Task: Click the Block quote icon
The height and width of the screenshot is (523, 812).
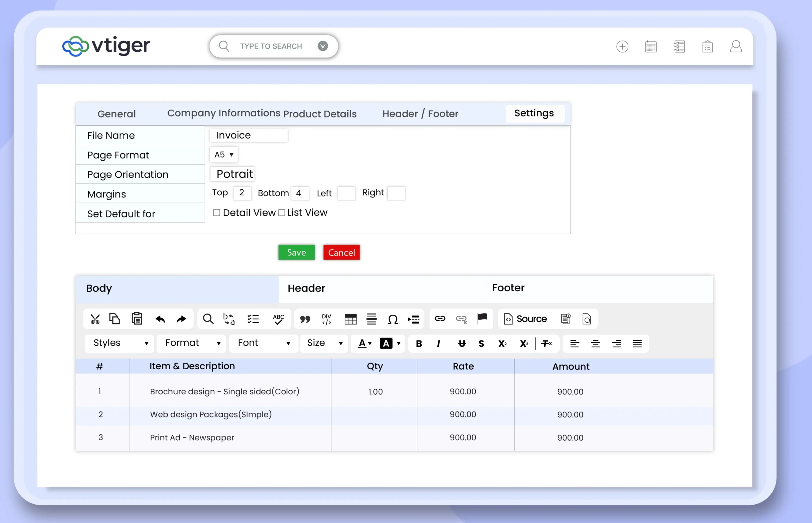Action: click(305, 319)
